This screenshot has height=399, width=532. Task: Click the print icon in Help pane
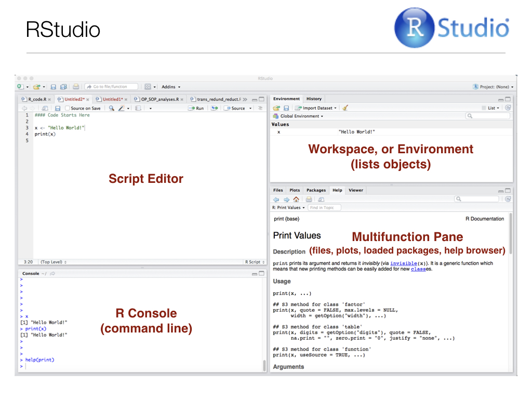pos(309,199)
